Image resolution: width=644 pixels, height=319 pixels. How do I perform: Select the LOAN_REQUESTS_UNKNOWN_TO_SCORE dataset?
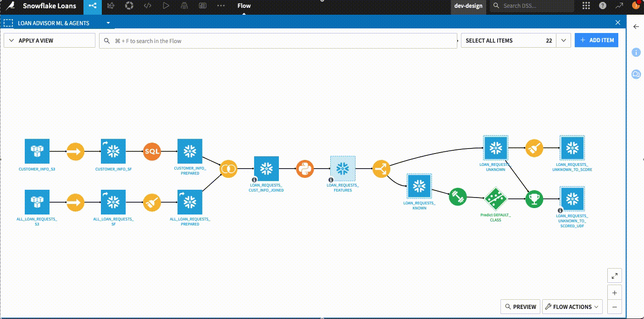572,148
